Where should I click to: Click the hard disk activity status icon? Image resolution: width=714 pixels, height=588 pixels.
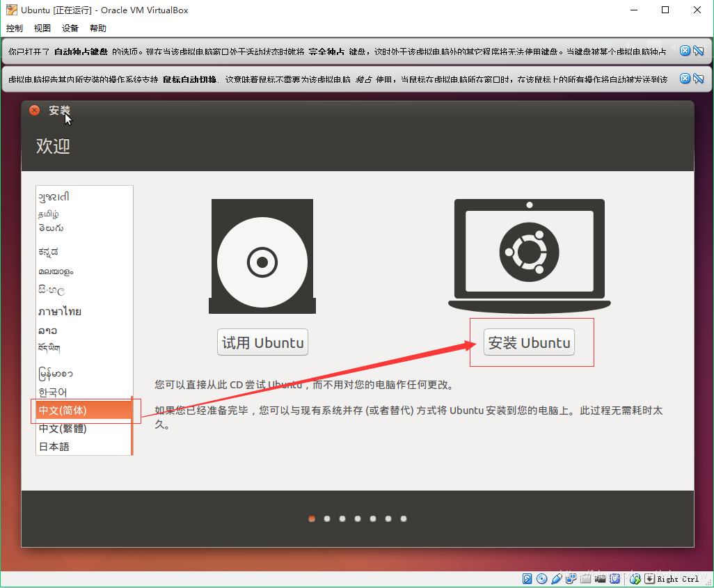527,578
